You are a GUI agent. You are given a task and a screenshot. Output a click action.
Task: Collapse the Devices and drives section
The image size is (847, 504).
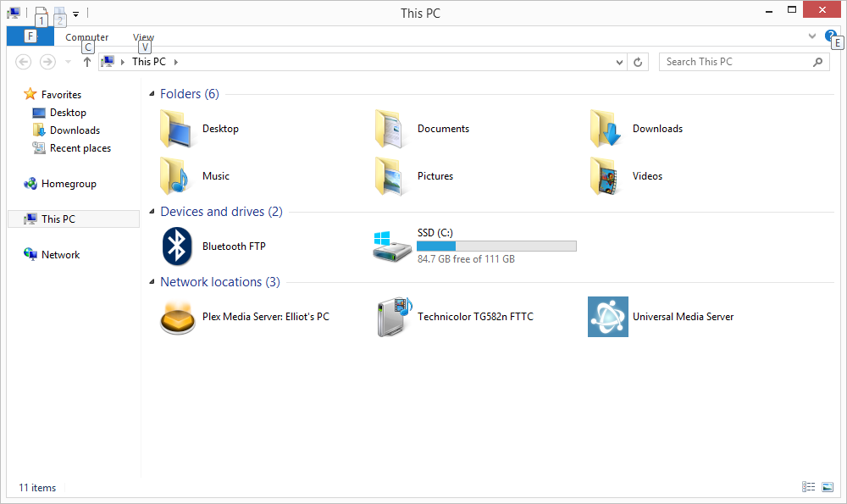pos(152,212)
